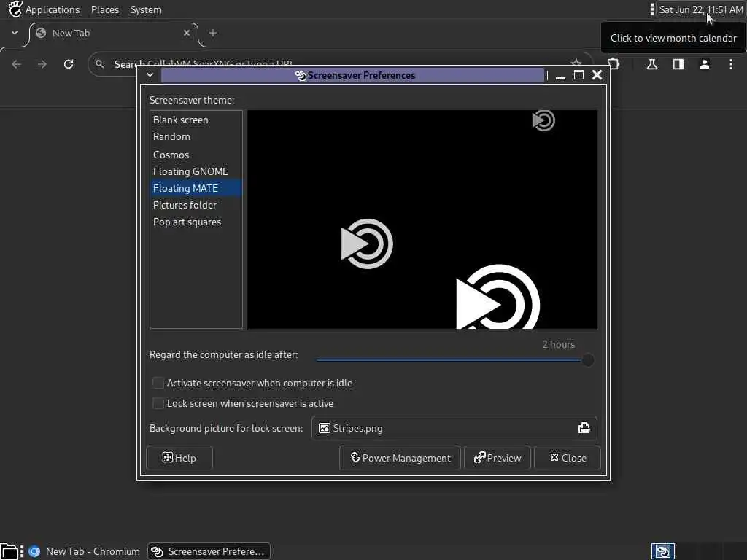Screen dimensions: 747x560
Task: Open the Chromium profile icon
Action: pyautogui.click(x=705, y=64)
